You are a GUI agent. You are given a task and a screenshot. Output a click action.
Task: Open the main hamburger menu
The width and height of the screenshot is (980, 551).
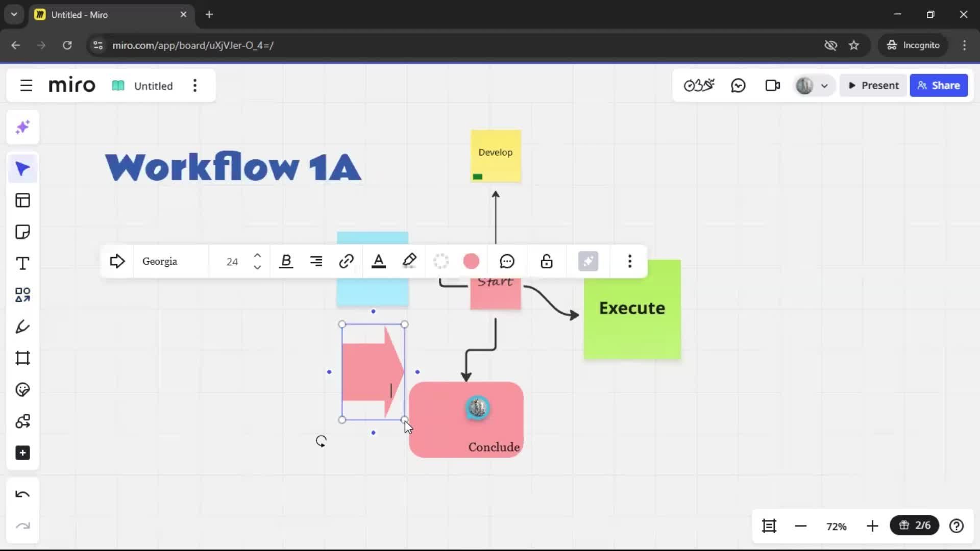tap(26, 85)
